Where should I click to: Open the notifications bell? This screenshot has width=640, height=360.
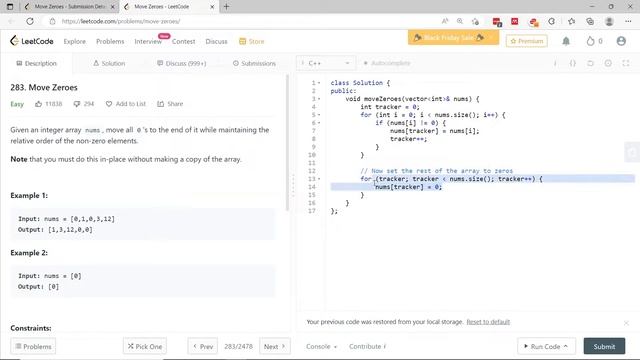(566, 41)
